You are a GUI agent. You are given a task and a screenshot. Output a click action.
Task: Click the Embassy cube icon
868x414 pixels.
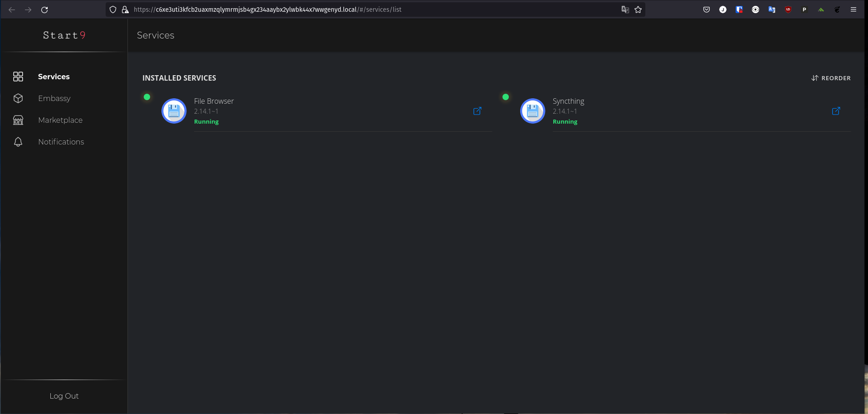click(18, 98)
